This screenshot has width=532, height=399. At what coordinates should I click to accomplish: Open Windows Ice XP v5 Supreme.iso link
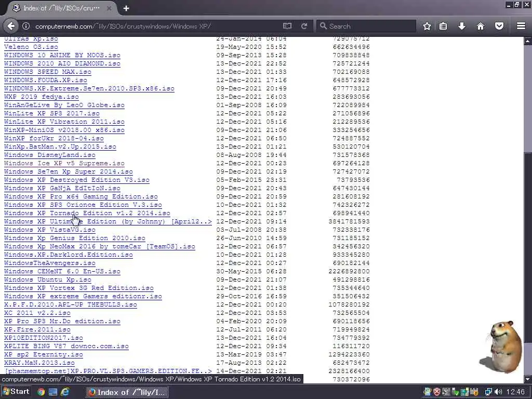click(64, 163)
